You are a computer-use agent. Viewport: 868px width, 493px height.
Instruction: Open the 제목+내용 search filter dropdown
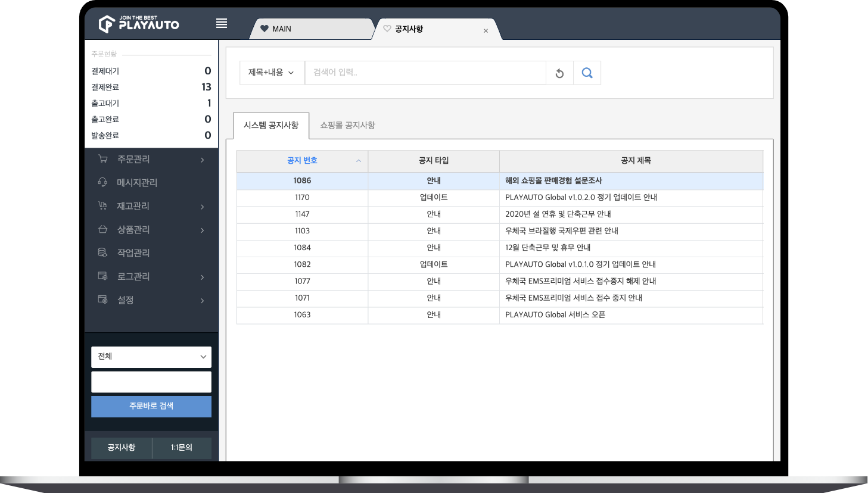[x=272, y=73]
